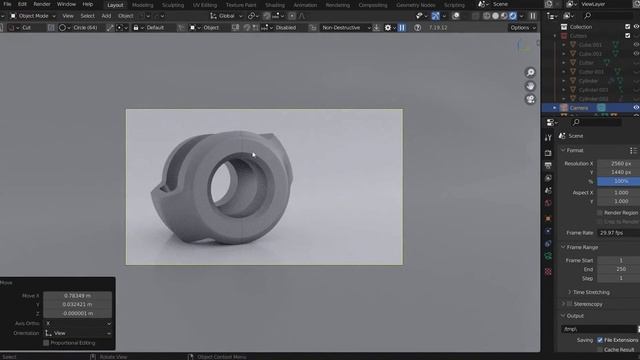Toggle the File Extensions checkbox
The height and width of the screenshot is (360, 640).
coord(600,340)
